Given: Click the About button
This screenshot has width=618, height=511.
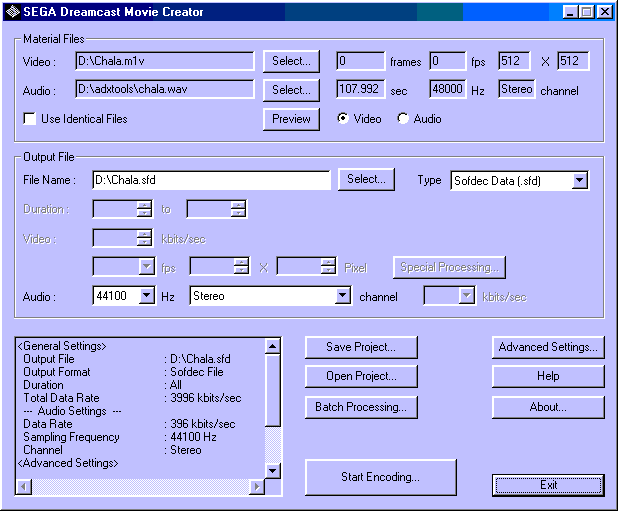Looking at the screenshot, I should [548, 407].
